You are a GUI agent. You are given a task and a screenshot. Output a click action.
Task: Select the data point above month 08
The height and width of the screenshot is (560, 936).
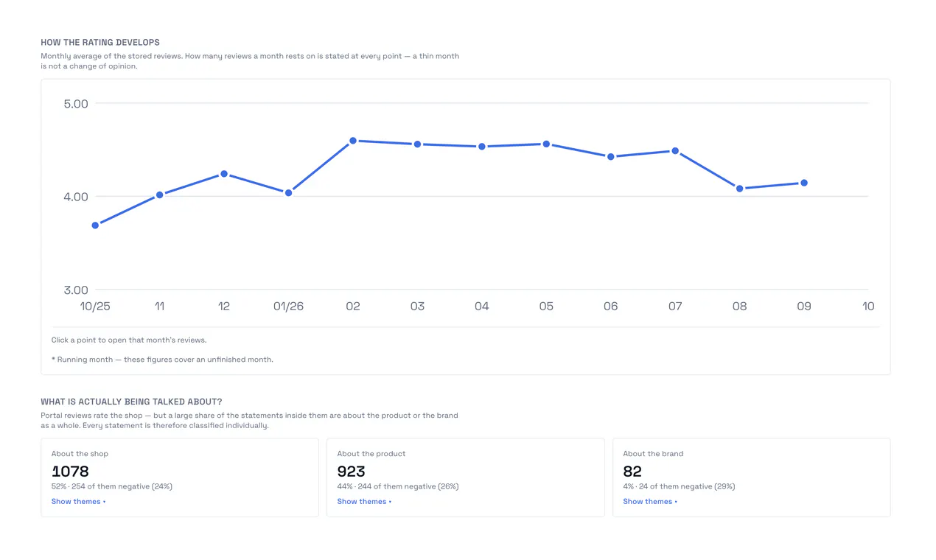[x=740, y=189]
